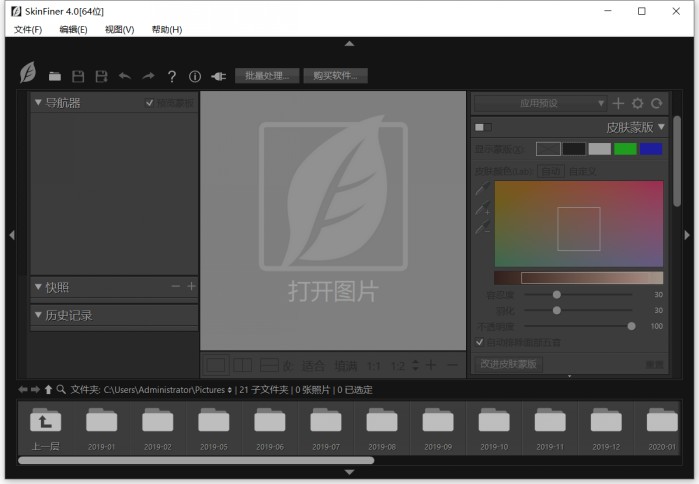The width and height of the screenshot is (699, 484).
Task: Click the 不透明度 slider handle
Action: 631,326
